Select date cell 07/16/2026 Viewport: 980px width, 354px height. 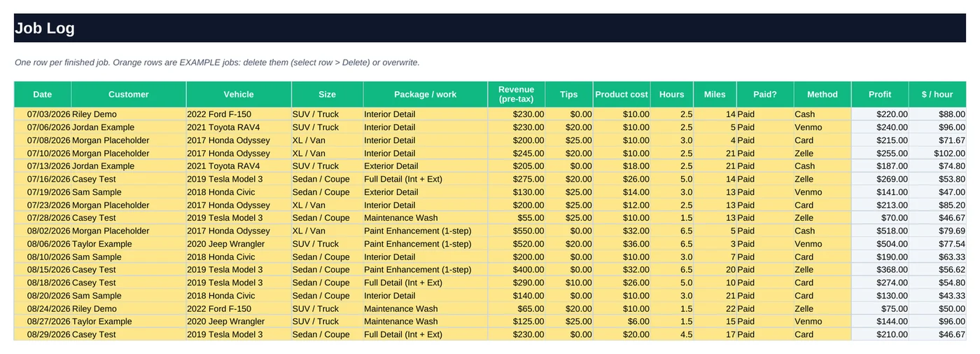[x=43, y=179]
